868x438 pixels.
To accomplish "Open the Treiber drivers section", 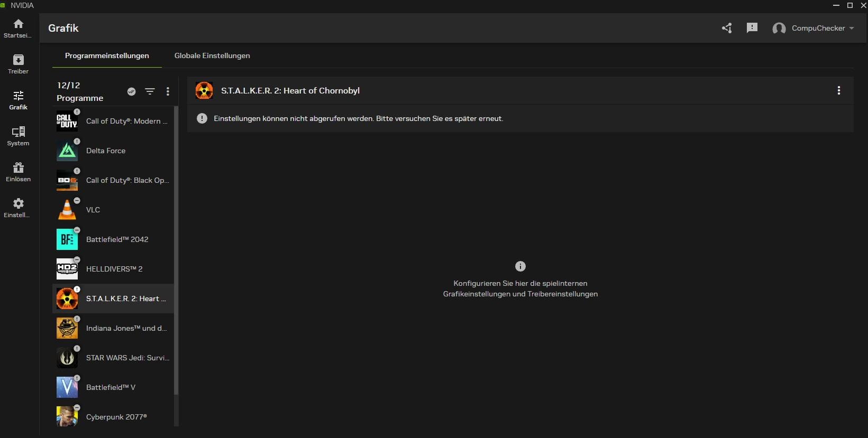I will (18, 64).
